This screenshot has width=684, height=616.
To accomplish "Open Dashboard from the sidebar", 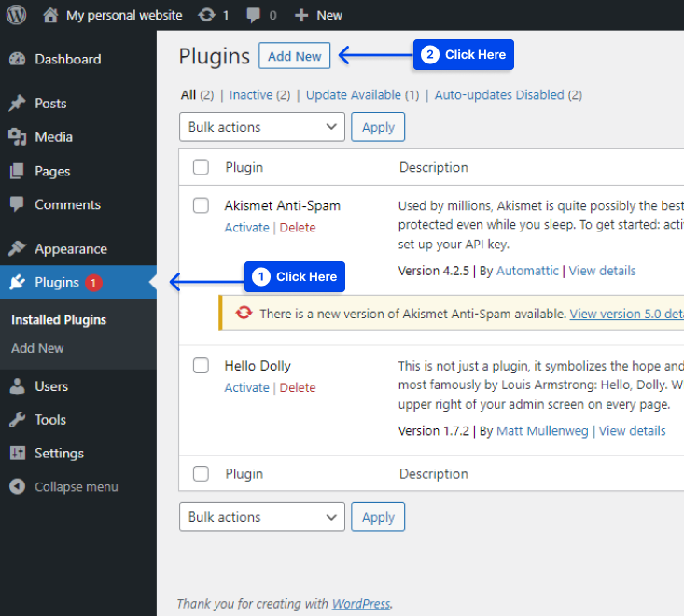I will [x=67, y=59].
